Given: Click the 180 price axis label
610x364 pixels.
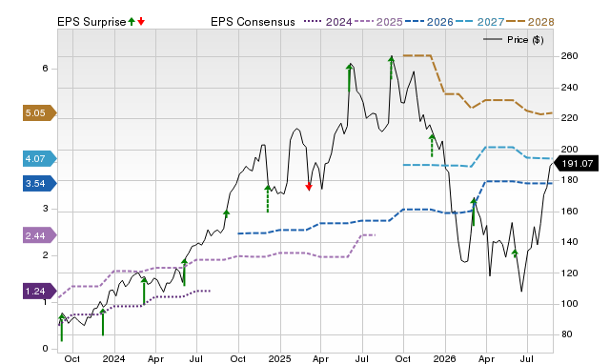Looking at the screenshot, I should pyautogui.click(x=569, y=180).
